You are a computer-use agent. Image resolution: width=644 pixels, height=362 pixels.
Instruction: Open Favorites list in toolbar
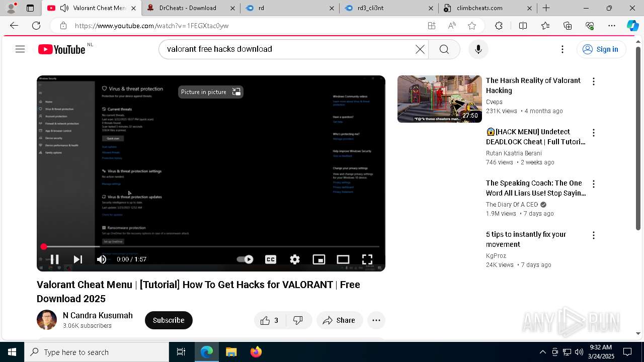[545, 26]
